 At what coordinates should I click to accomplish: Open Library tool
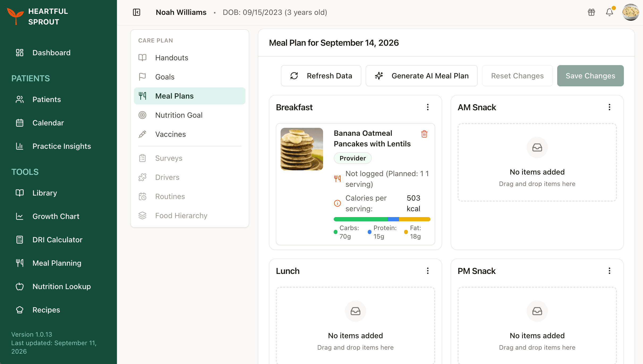click(58, 193)
